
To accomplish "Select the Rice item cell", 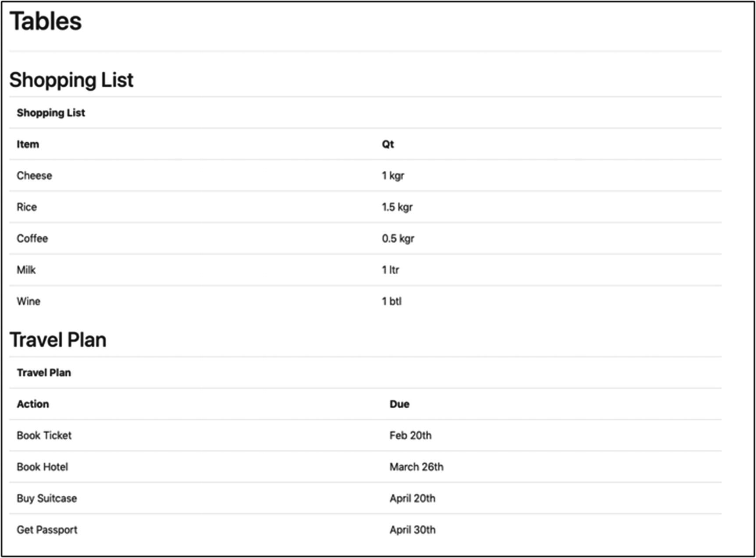I will pos(27,207).
